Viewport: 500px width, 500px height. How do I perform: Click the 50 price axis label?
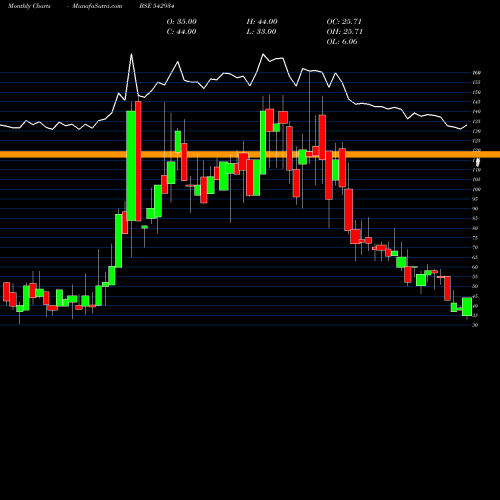(x=476, y=286)
